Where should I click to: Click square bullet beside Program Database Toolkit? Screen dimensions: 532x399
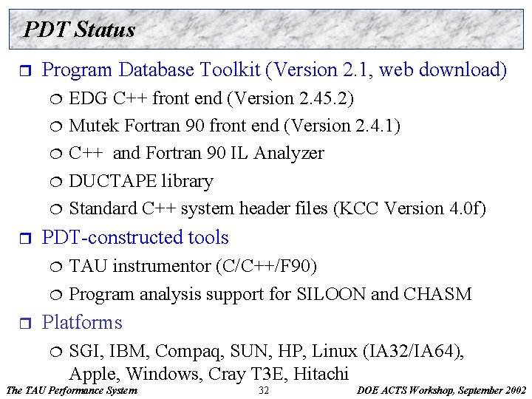[x=25, y=71]
